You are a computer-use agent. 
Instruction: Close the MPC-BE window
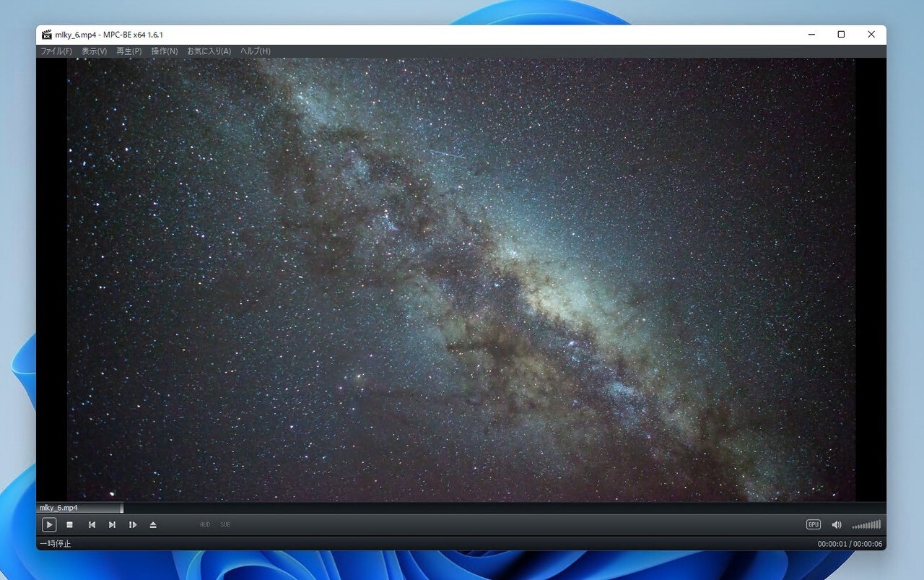(x=871, y=34)
